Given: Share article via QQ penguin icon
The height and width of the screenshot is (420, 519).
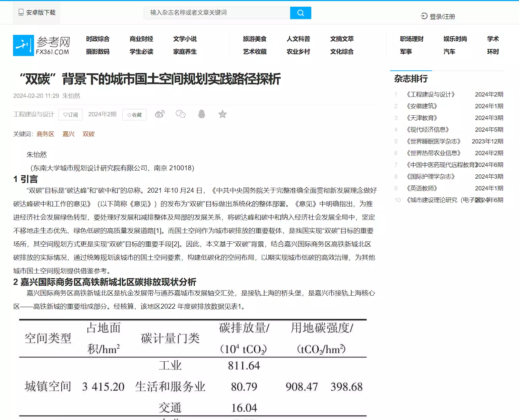Looking at the screenshot, I should [201, 114].
